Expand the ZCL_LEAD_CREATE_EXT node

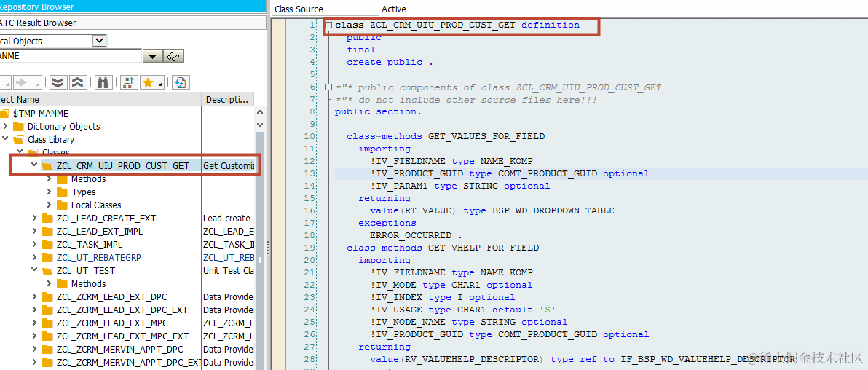pos(34,219)
